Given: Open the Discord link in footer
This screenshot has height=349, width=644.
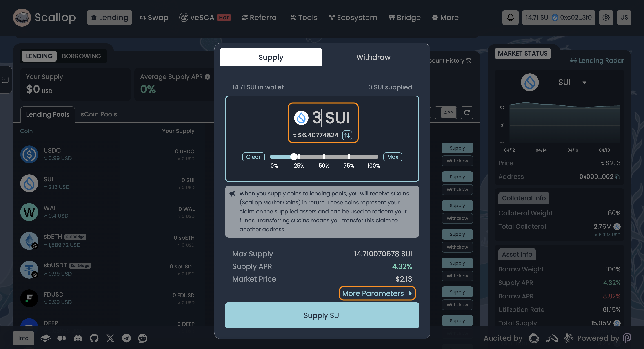Looking at the screenshot, I should (78, 338).
